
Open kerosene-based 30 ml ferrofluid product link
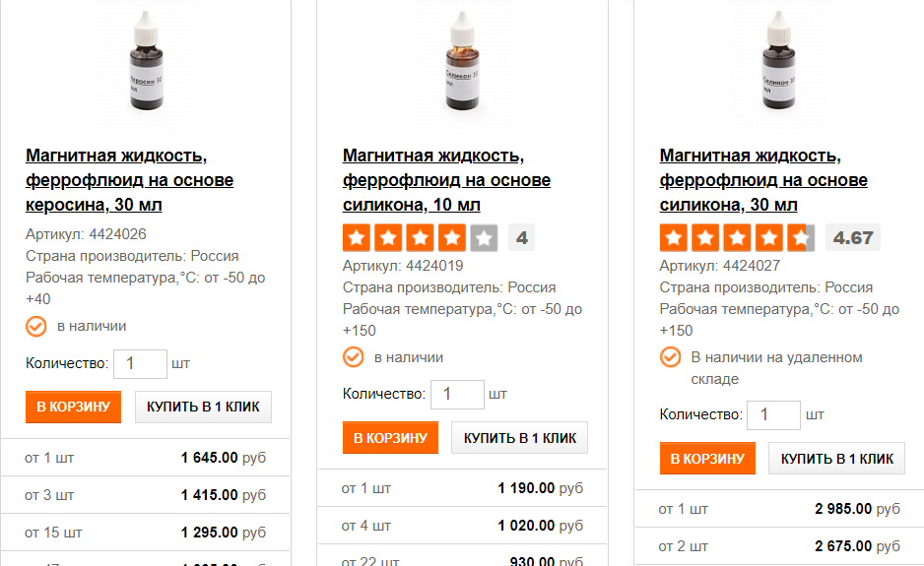coord(129,180)
